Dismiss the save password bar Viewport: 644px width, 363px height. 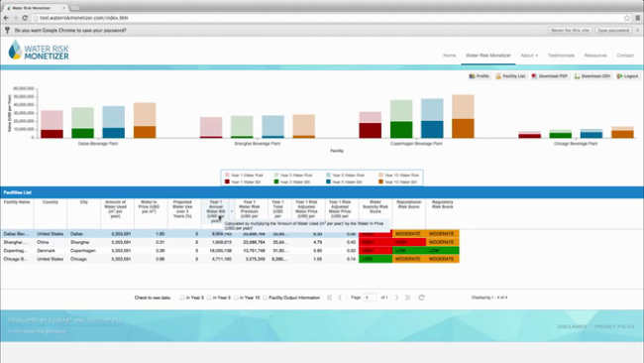(637, 30)
